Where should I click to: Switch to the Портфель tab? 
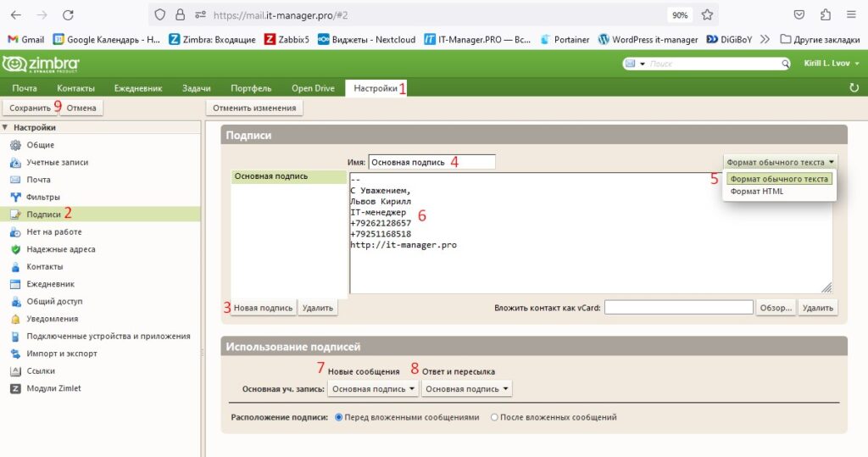point(251,88)
